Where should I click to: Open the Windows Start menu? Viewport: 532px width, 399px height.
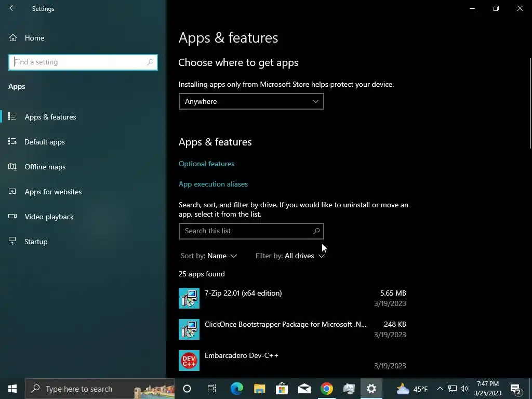[x=12, y=389]
